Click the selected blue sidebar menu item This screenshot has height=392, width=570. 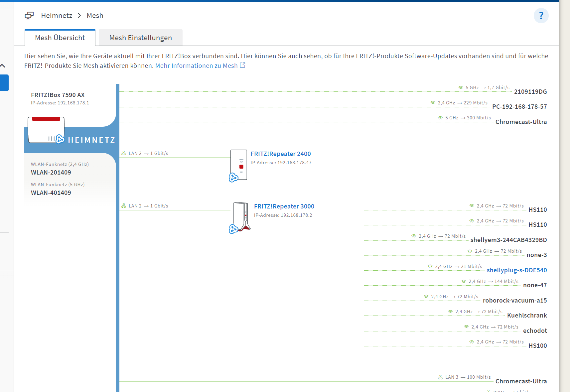click(4, 83)
